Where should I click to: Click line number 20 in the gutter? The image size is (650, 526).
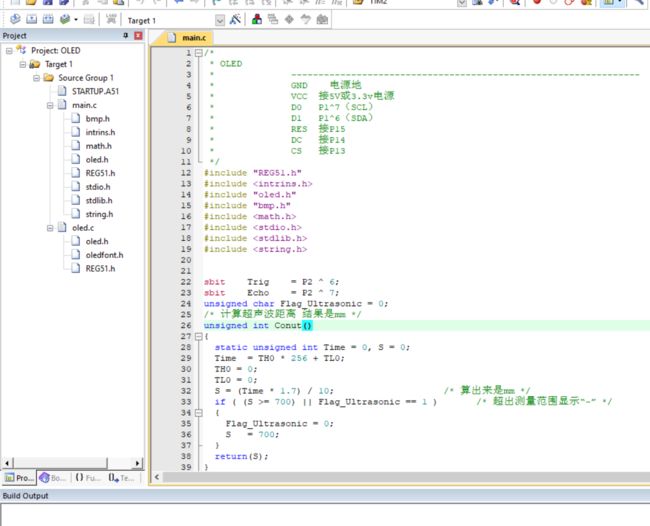tap(186, 260)
